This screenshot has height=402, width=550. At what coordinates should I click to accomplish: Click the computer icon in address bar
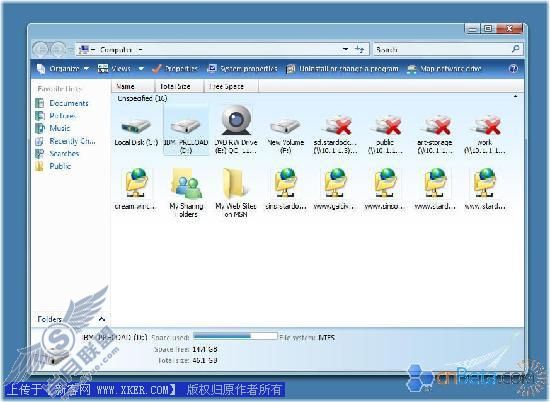(x=83, y=50)
